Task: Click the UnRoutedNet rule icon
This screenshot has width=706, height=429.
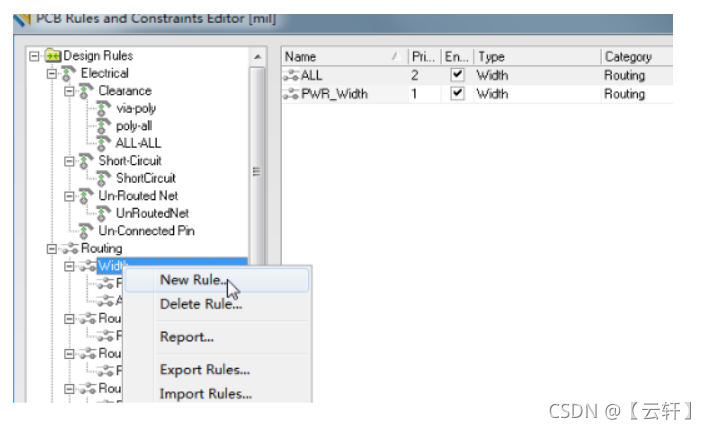Action: click(104, 213)
